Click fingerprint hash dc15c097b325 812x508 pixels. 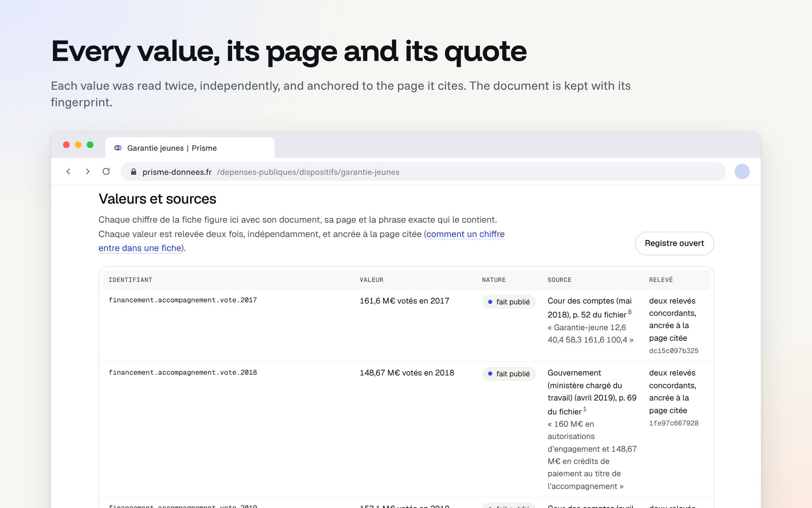pyautogui.click(x=674, y=351)
